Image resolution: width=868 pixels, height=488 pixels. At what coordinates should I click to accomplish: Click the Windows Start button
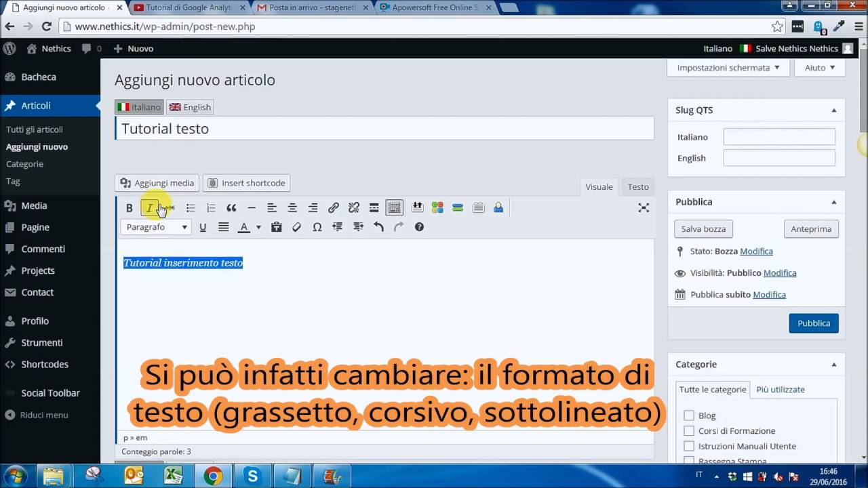[15, 475]
